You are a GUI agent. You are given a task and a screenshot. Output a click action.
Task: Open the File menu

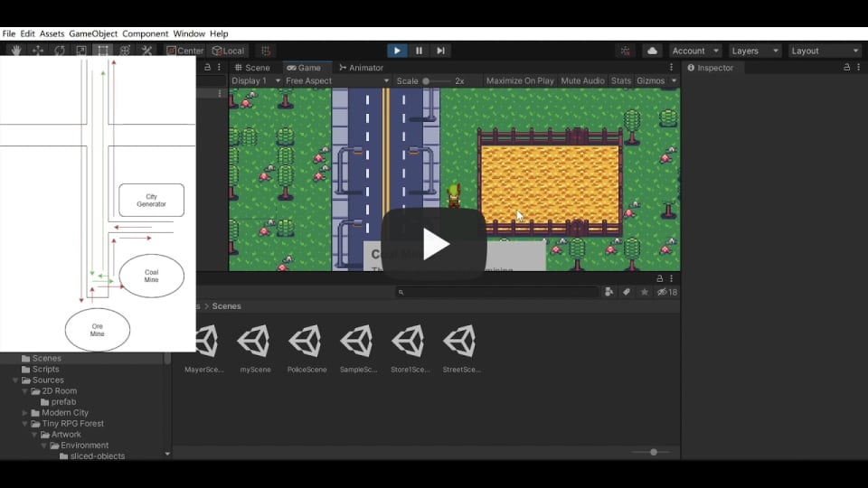pyautogui.click(x=9, y=33)
